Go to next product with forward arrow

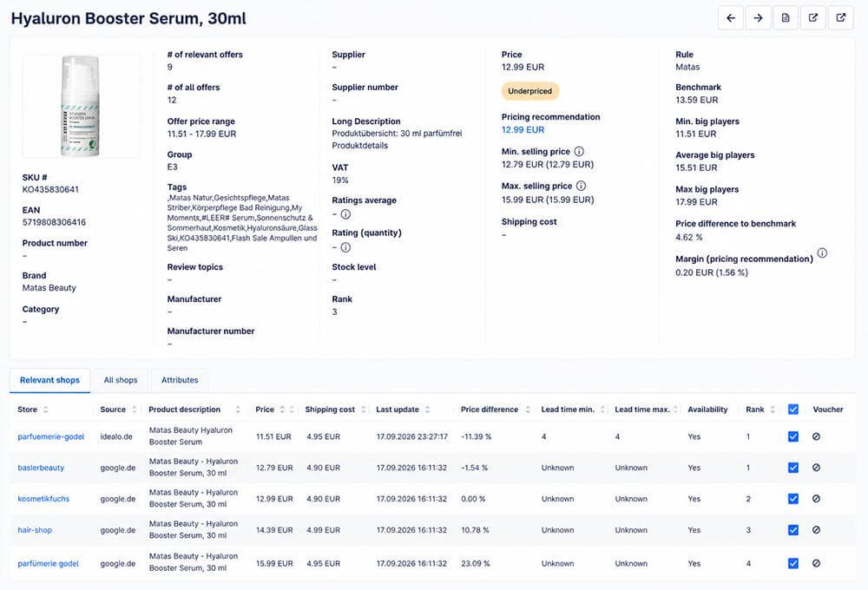[758, 18]
